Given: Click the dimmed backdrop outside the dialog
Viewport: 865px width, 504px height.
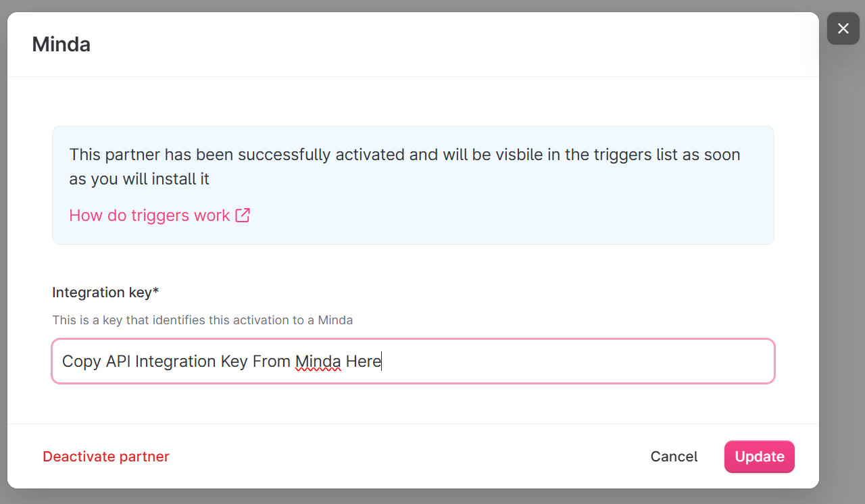Looking at the screenshot, I should click(x=841, y=270).
